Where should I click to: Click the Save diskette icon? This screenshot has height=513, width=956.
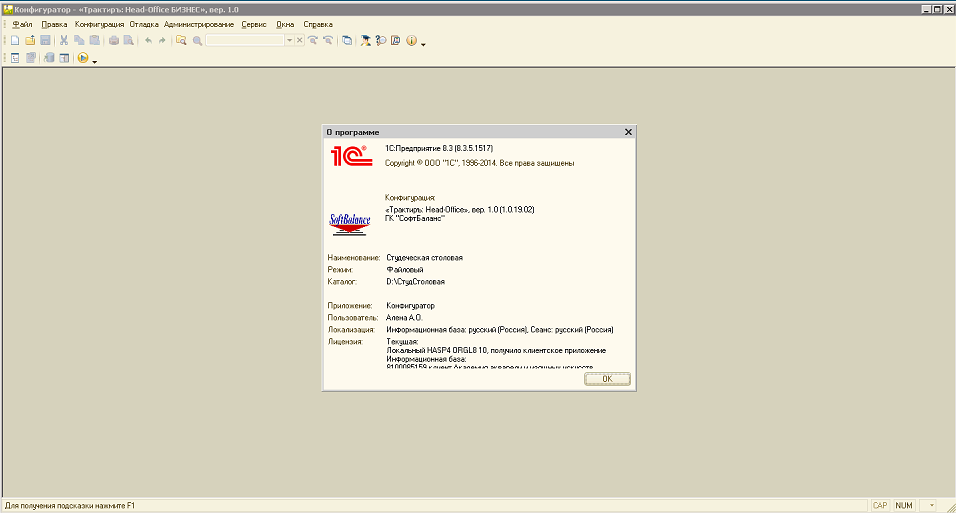click(x=45, y=41)
